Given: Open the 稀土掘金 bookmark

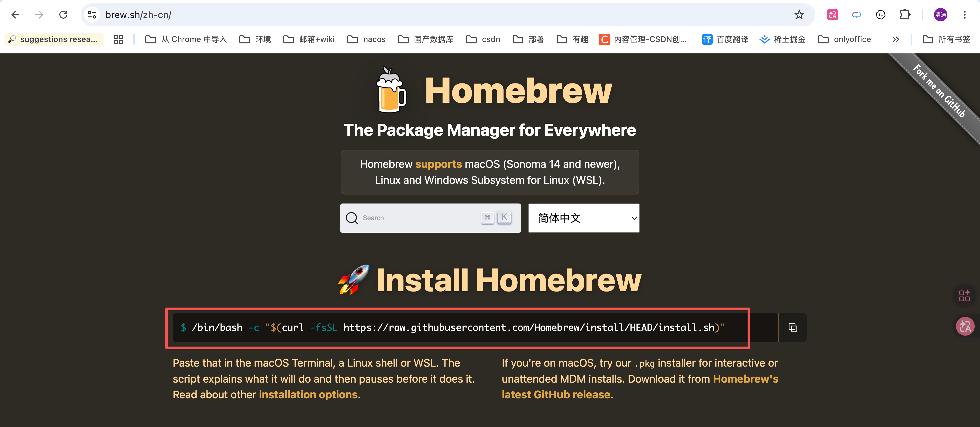Looking at the screenshot, I should [782, 39].
